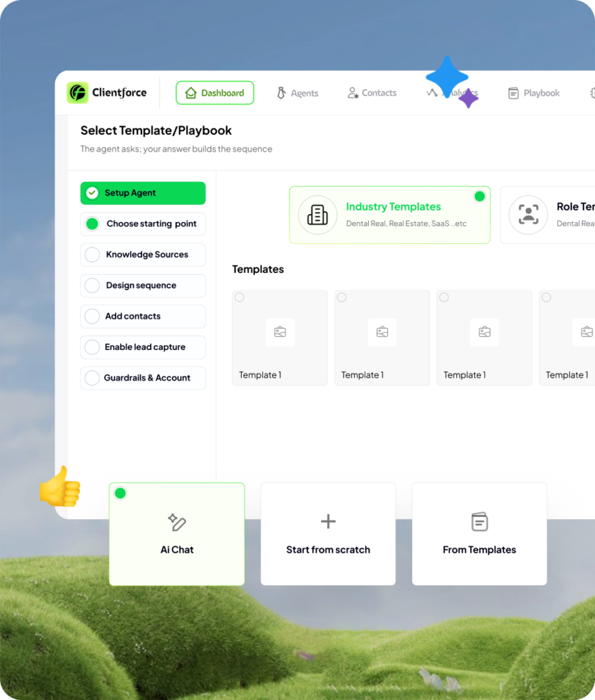The height and width of the screenshot is (700, 595).
Task: Click the second Template 1 image thumbnail
Action: point(382,332)
